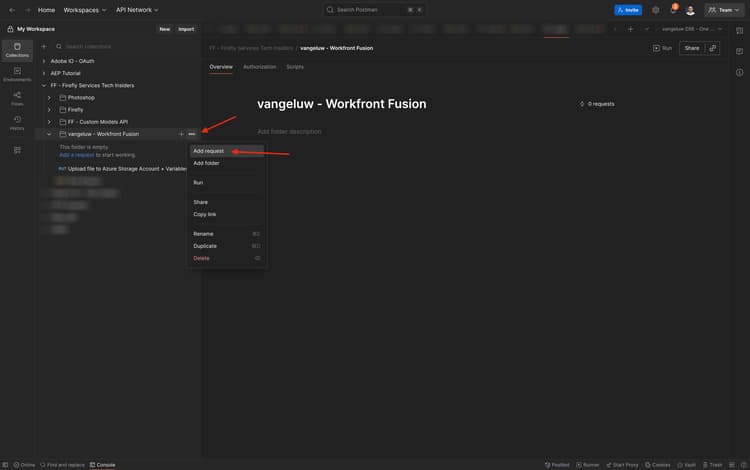Viewport: 750px width, 470px height.
Task: Open Vault from the status bar
Action: (x=686, y=465)
